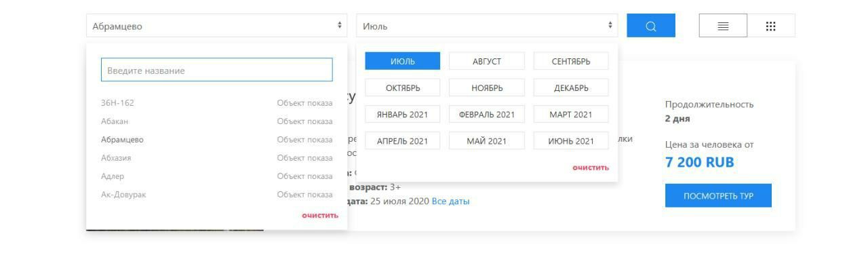Select Абакан from location list
Image resolution: width=868 pixels, height=274 pixels.
pyautogui.click(x=217, y=121)
